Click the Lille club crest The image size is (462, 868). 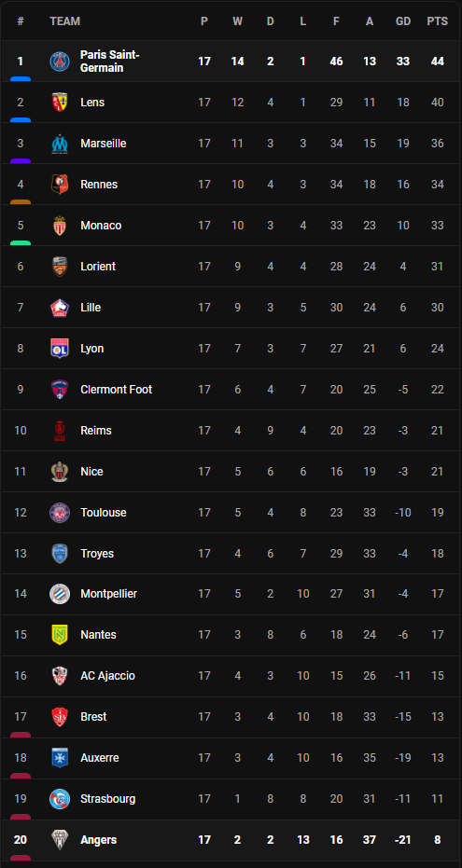tap(60, 308)
